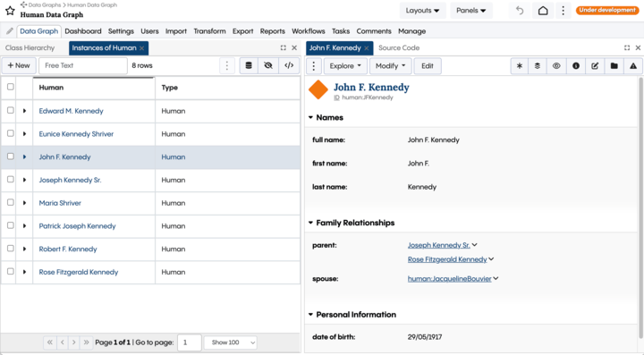Open the Explore dropdown menu
This screenshot has width=644, height=355.
tap(345, 65)
